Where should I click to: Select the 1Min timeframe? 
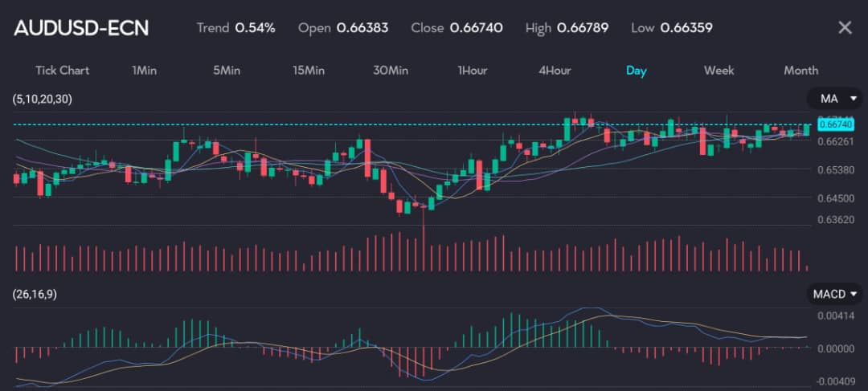(x=144, y=71)
